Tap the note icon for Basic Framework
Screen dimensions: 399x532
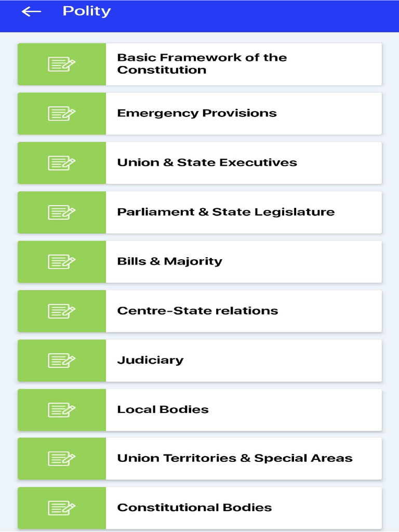point(61,64)
